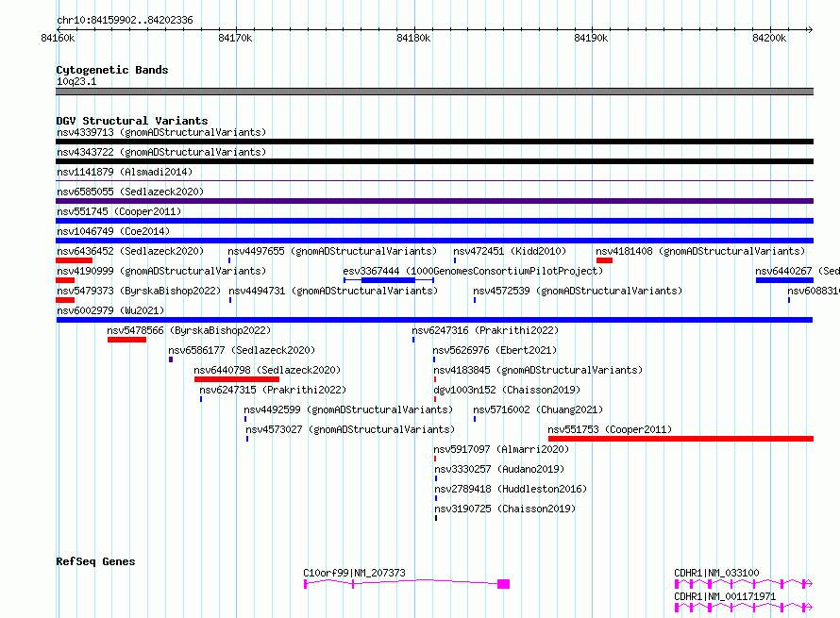This screenshot has height=618, width=840.
Task: Click the blue bar under nsv6440267
Action: coord(785,280)
